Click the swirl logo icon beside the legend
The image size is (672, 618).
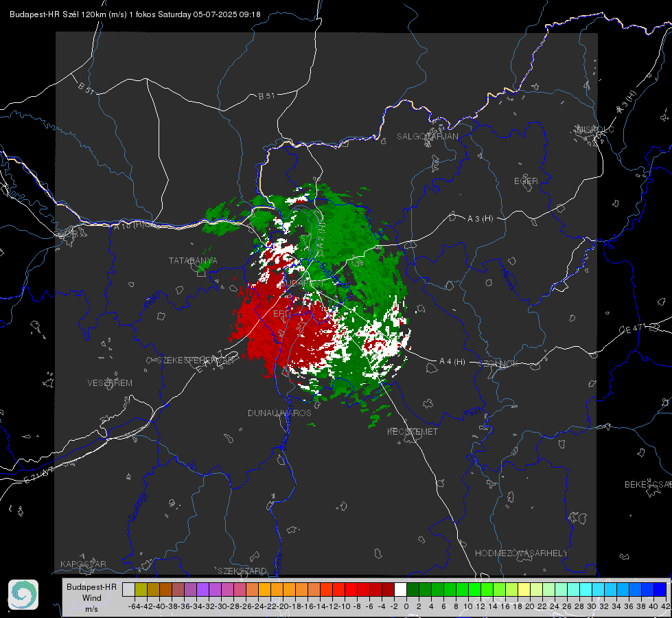(x=23, y=595)
